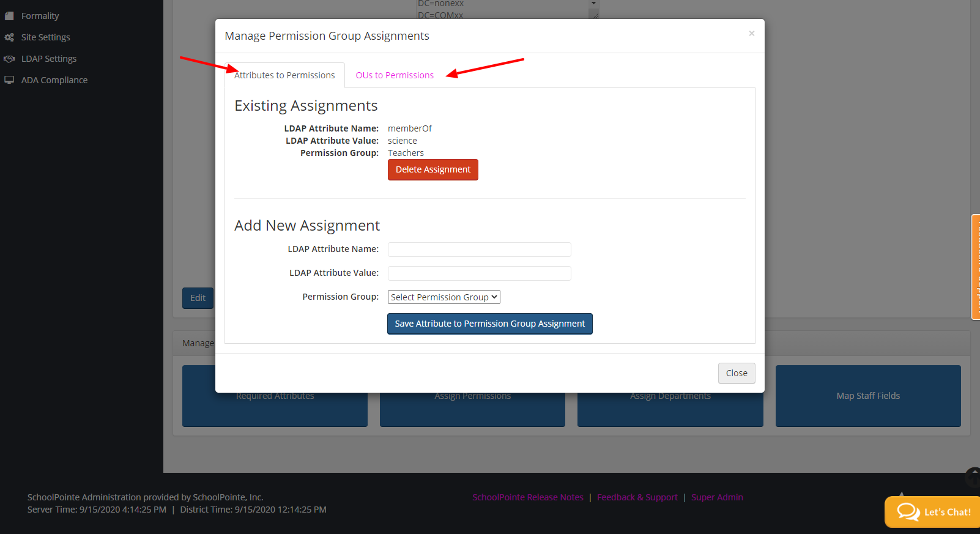
Task: Open ADA Compliance in sidebar
Action: (54, 80)
